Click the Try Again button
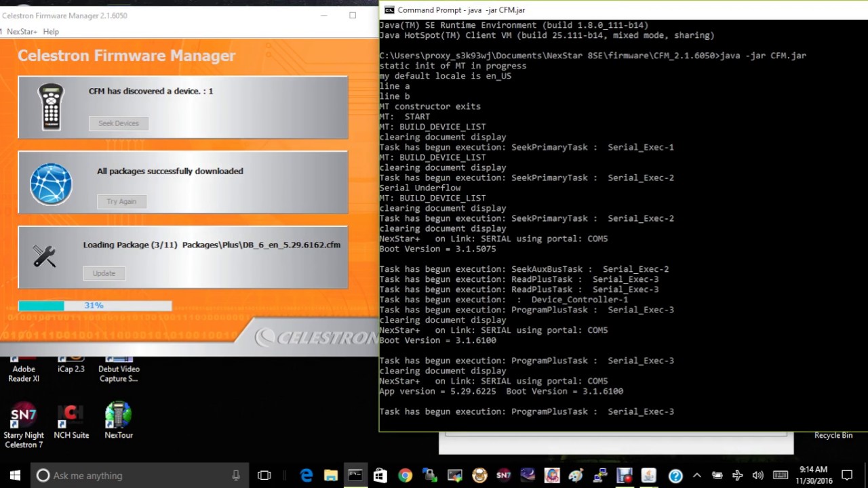The width and height of the screenshot is (868, 488). (x=121, y=201)
